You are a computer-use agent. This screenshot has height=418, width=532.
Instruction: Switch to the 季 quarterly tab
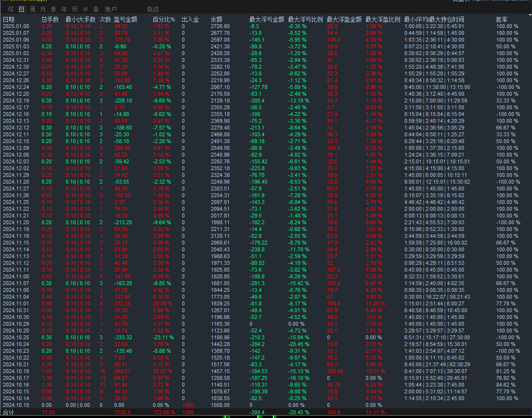click(54, 10)
